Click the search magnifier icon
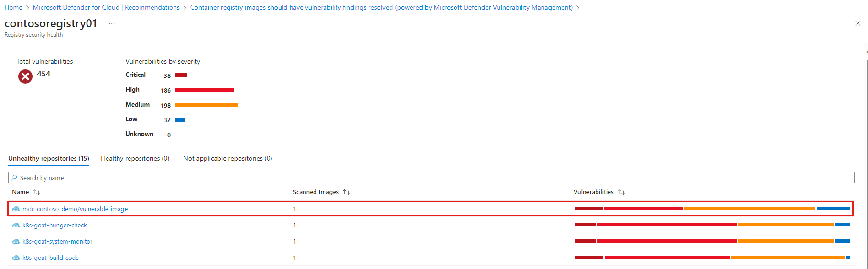The width and height of the screenshot is (868, 269). 14,178
